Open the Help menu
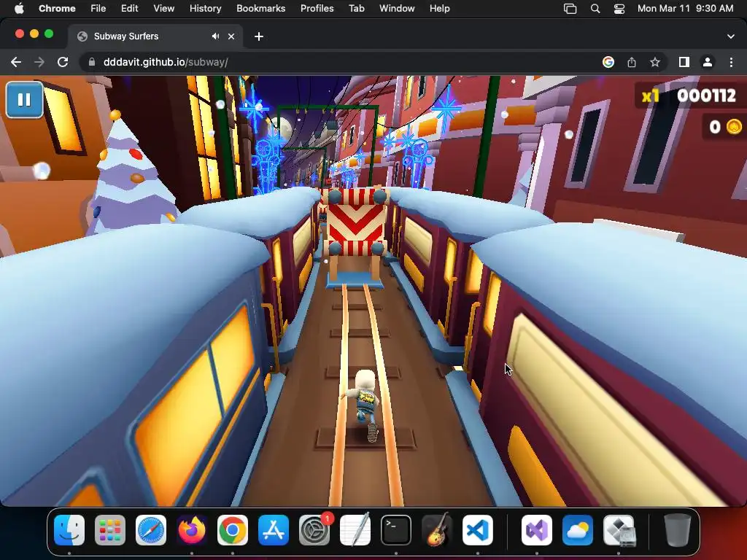Viewport: 747px width, 560px height. coord(439,8)
